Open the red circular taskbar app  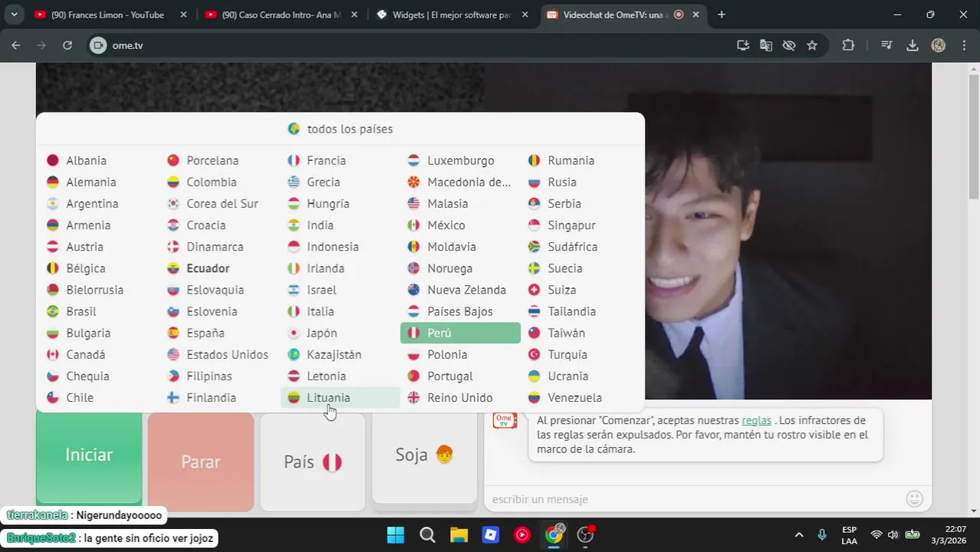click(x=522, y=534)
